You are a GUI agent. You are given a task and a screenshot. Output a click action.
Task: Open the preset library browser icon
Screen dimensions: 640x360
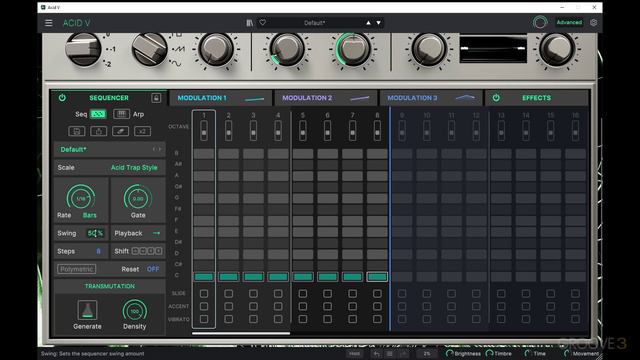pos(249,23)
